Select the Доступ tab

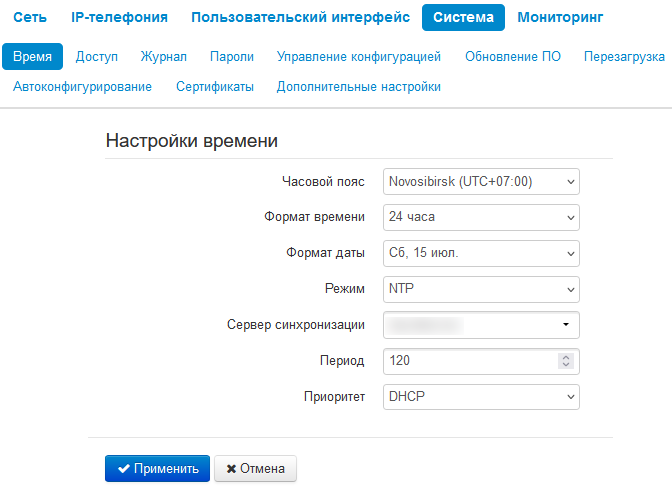[x=97, y=57]
